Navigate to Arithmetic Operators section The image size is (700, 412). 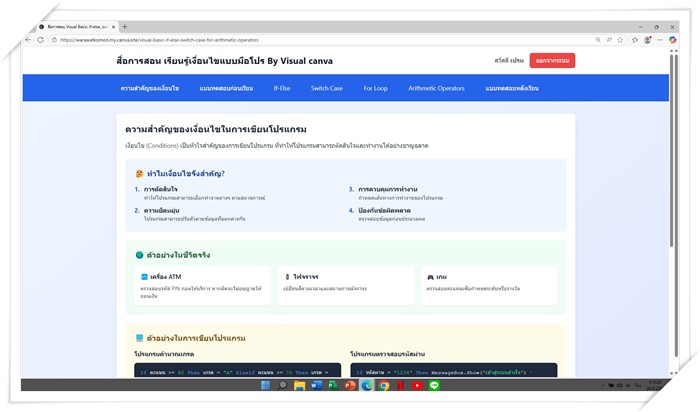[x=436, y=88]
